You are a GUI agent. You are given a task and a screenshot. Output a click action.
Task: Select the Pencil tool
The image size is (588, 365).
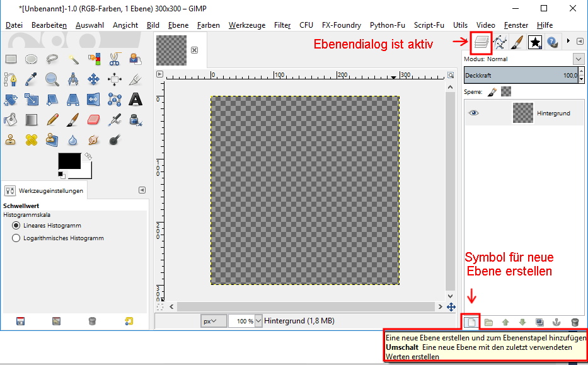pos(52,120)
